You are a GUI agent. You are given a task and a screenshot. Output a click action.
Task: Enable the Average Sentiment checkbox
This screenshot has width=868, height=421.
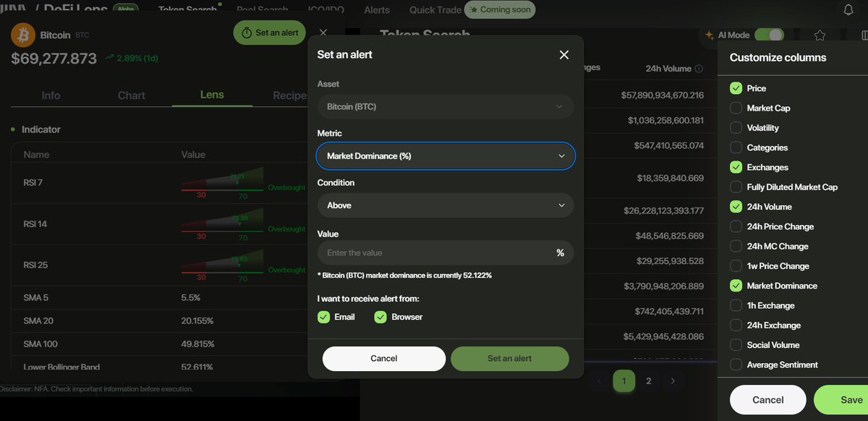tap(736, 365)
